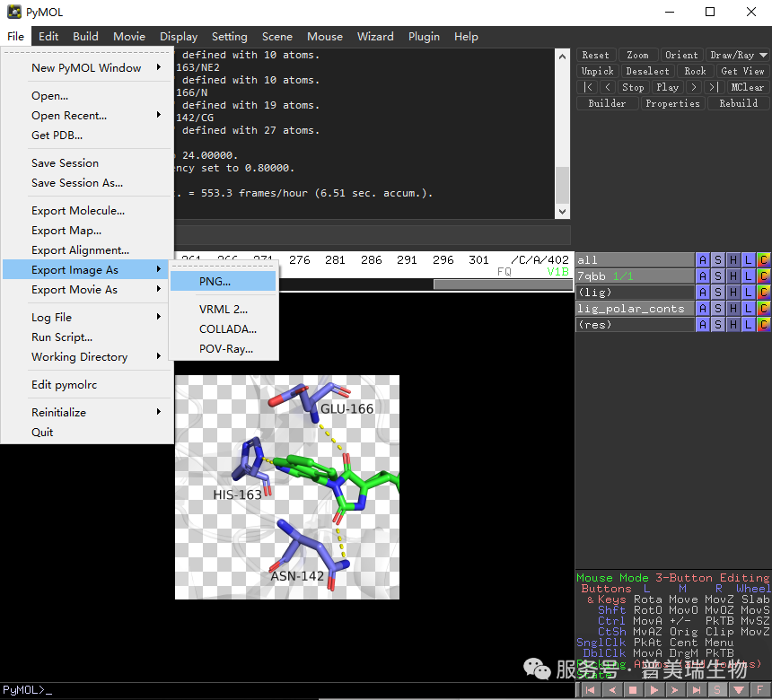Expand the Log File submenu

click(x=88, y=318)
